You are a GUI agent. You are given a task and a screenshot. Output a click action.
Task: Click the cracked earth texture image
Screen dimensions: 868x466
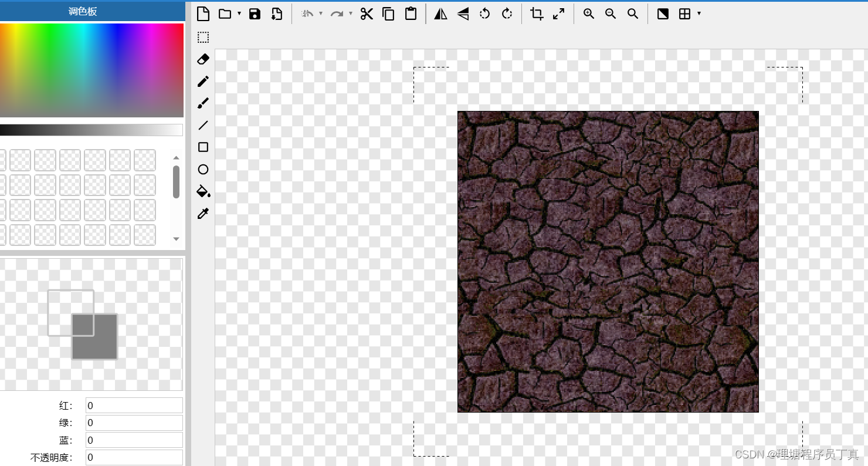click(x=608, y=262)
